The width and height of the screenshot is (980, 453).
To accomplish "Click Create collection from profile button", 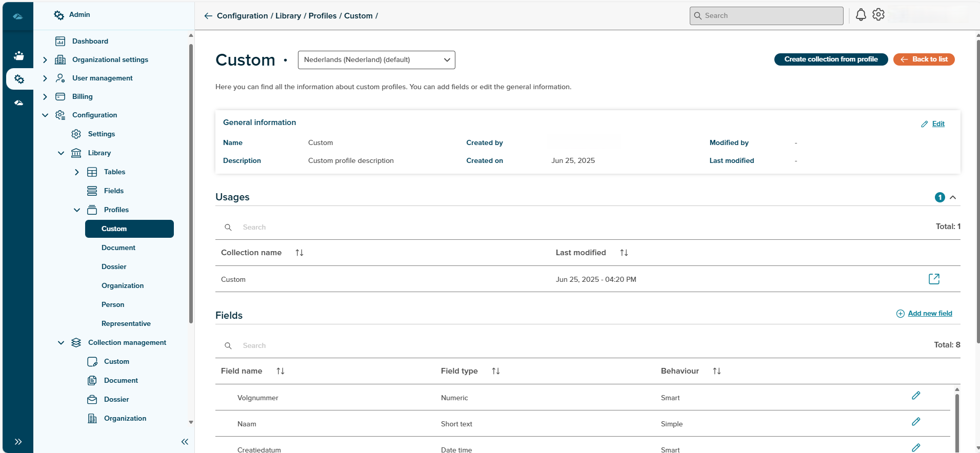I will [x=831, y=59].
